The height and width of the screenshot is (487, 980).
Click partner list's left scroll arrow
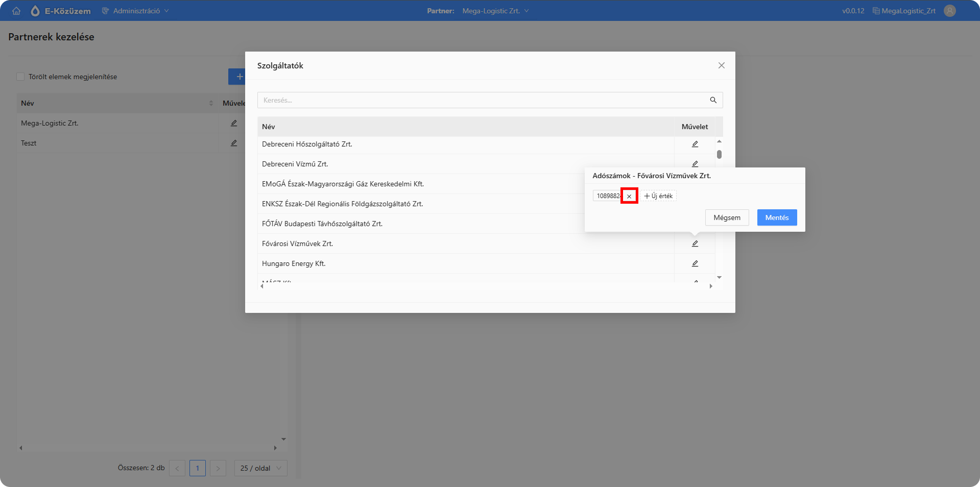[21, 448]
